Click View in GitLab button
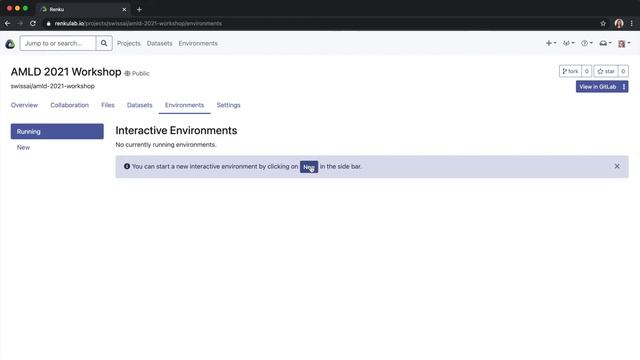640x360 pixels. [598, 87]
